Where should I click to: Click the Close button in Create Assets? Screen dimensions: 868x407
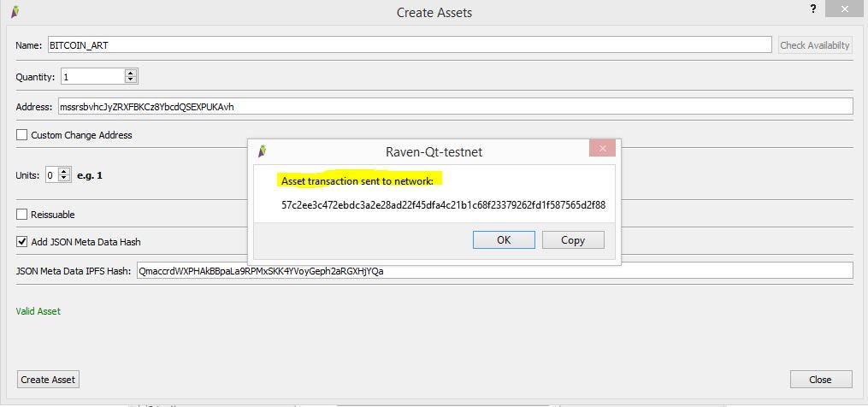[x=820, y=380]
